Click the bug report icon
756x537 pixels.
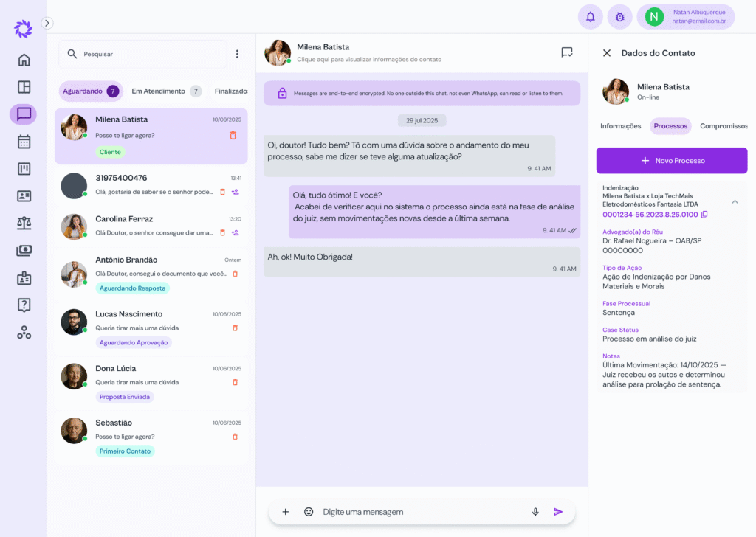(x=619, y=16)
